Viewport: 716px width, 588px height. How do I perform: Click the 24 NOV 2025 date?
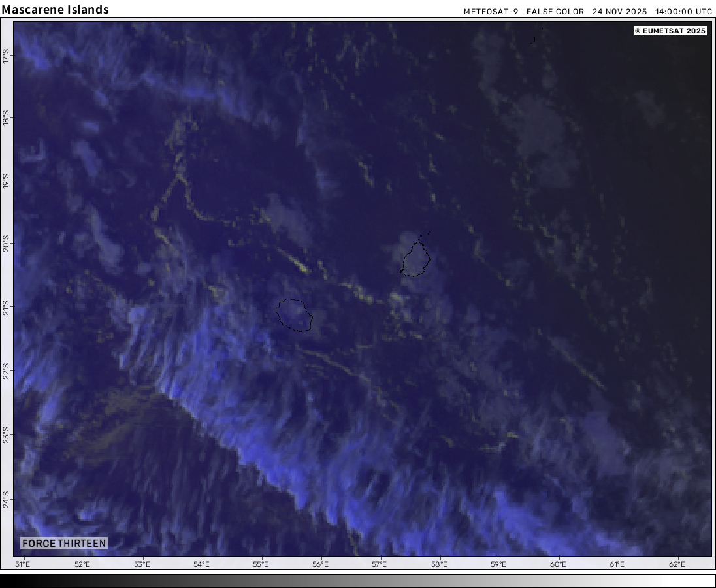pyautogui.click(x=619, y=12)
